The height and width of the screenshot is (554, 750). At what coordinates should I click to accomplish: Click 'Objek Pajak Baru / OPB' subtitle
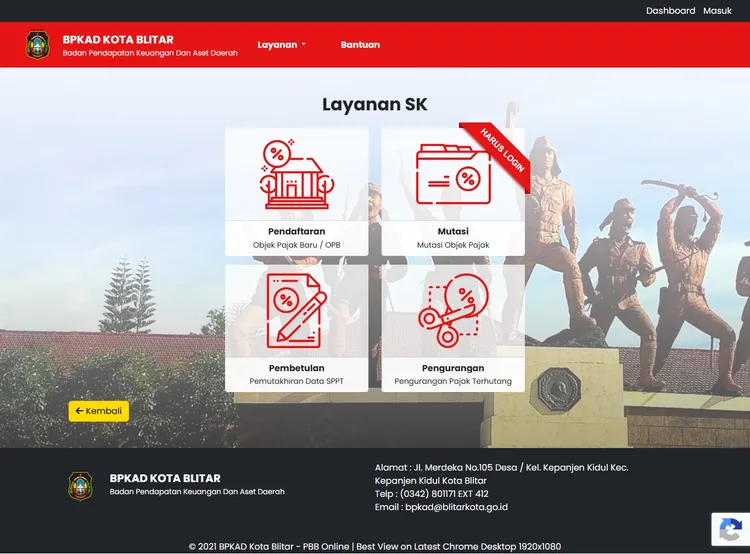point(297,245)
